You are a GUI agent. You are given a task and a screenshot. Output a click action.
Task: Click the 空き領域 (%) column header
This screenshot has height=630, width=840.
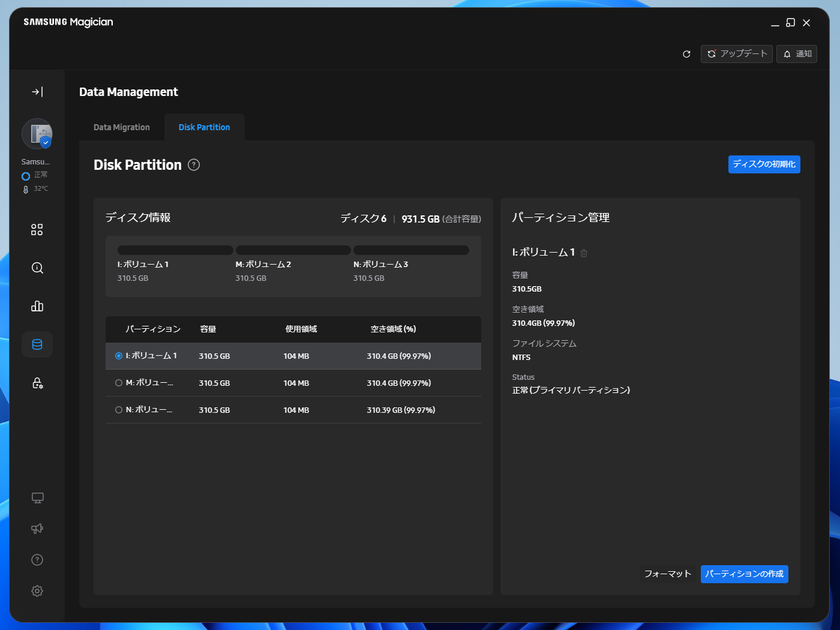click(x=393, y=329)
